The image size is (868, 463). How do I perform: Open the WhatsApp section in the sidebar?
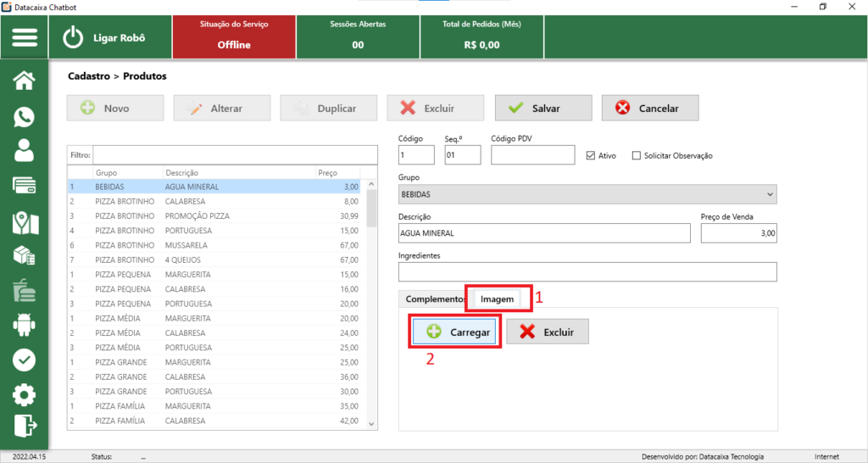pos(25,116)
